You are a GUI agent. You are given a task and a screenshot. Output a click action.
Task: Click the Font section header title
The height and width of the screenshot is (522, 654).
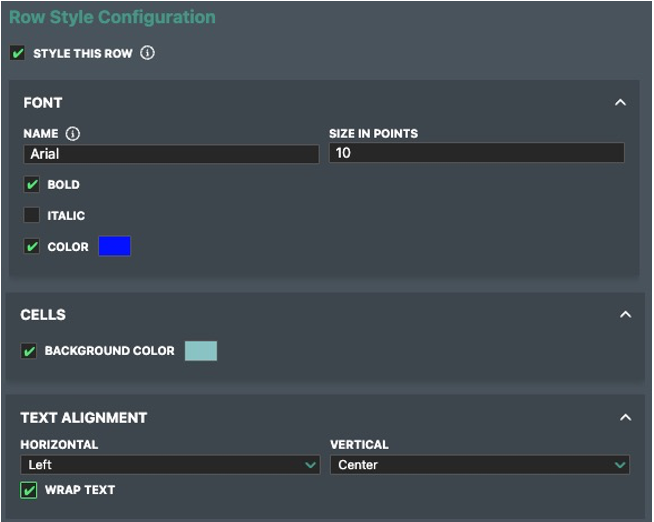[43, 103]
